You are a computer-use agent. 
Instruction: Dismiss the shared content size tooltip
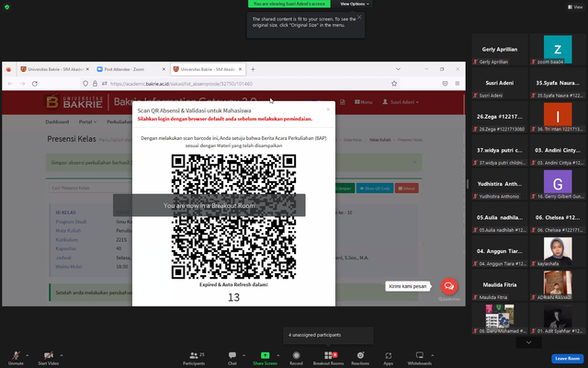tap(359, 17)
